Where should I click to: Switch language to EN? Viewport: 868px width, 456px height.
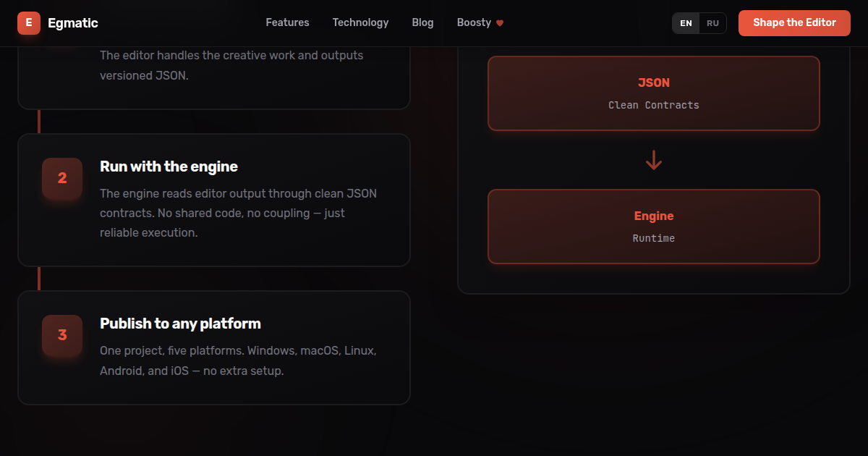(686, 23)
